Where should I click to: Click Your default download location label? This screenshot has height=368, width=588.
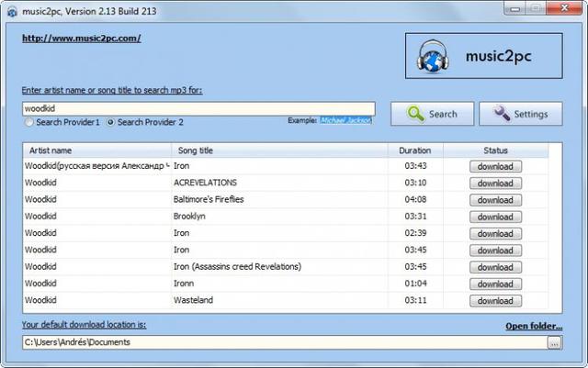point(84,325)
